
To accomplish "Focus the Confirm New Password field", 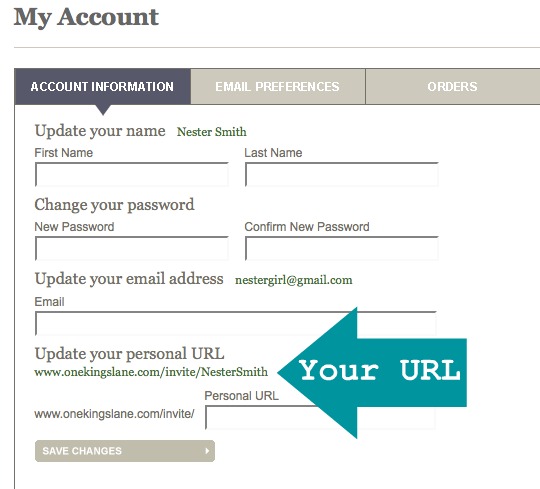I will [x=342, y=248].
